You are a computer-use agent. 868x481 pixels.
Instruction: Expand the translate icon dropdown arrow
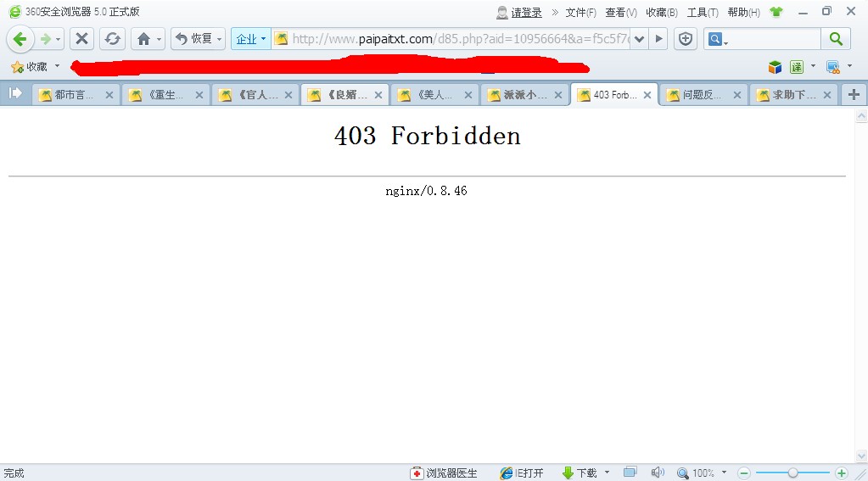click(x=813, y=66)
